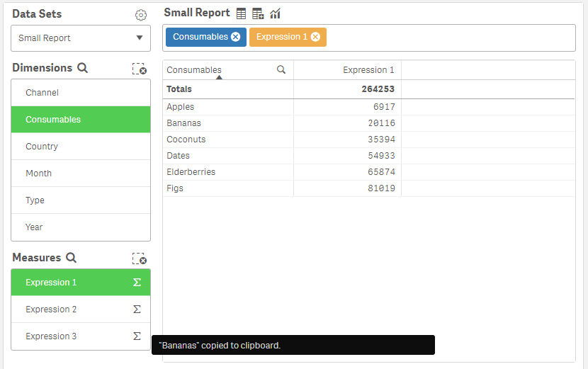Select the Elderberries row cell
The width and height of the screenshot is (588, 369).
pyautogui.click(x=228, y=172)
